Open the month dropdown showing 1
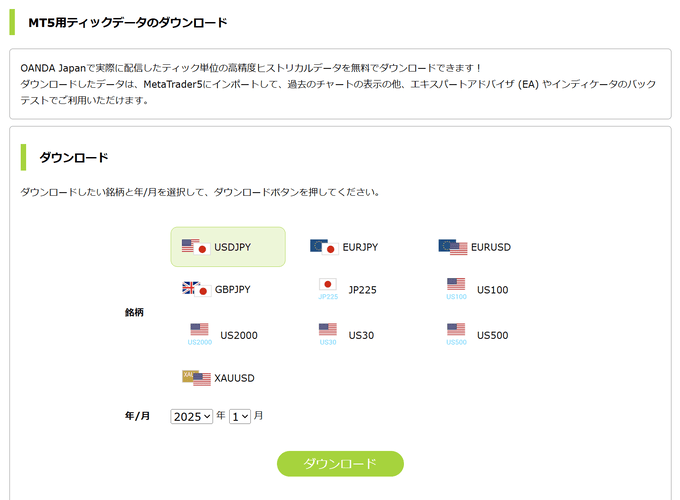The image size is (680, 500). (x=240, y=416)
